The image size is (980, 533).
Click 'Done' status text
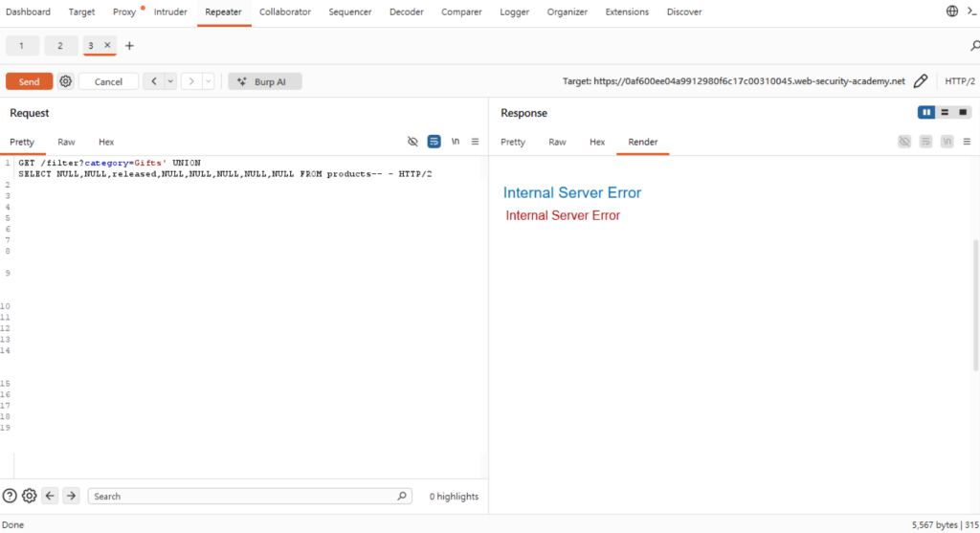click(x=12, y=525)
